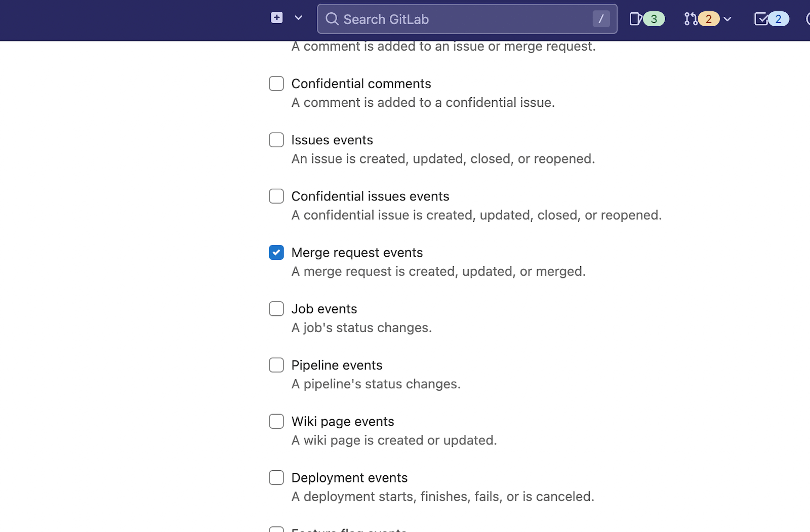Screen dimensions: 810x532
Task: Enable the Confidential comments checkbox
Action: click(x=276, y=84)
